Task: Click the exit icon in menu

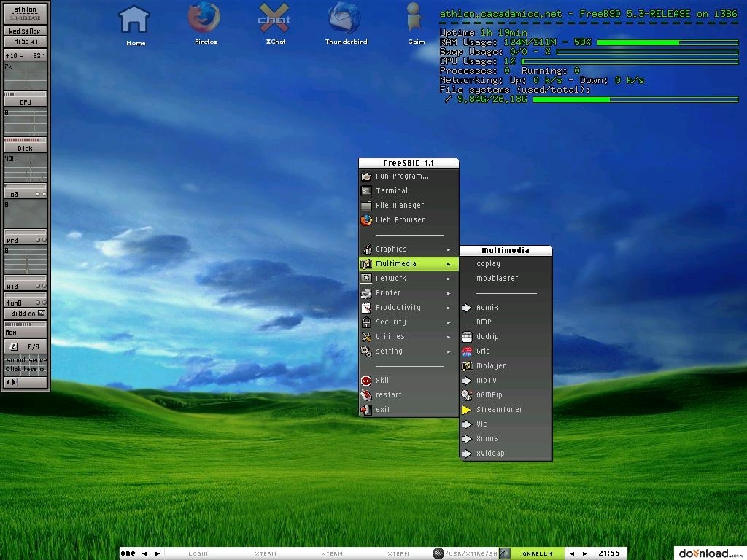Action: pyautogui.click(x=366, y=410)
